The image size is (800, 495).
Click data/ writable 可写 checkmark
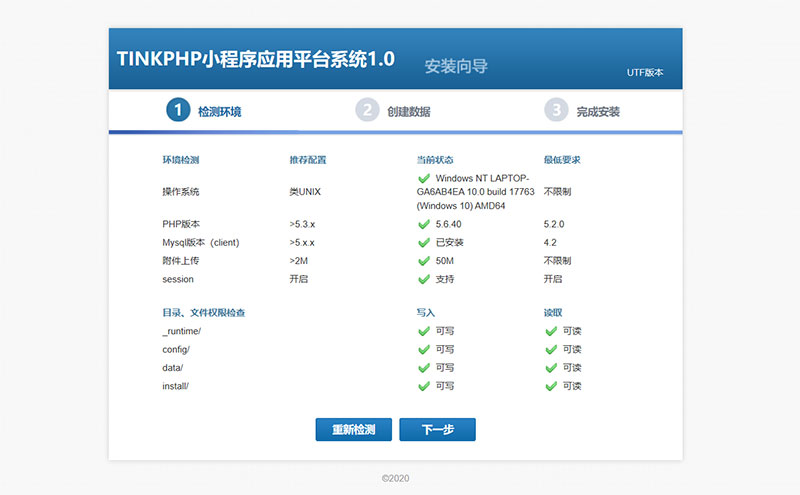point(424,368)
